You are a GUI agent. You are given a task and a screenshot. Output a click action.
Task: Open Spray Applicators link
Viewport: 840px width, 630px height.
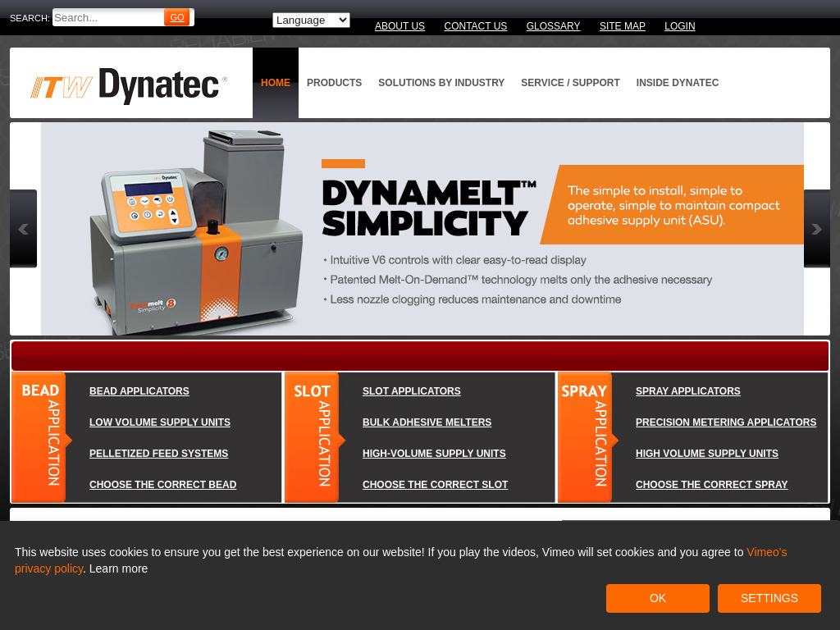pos(688,391)
